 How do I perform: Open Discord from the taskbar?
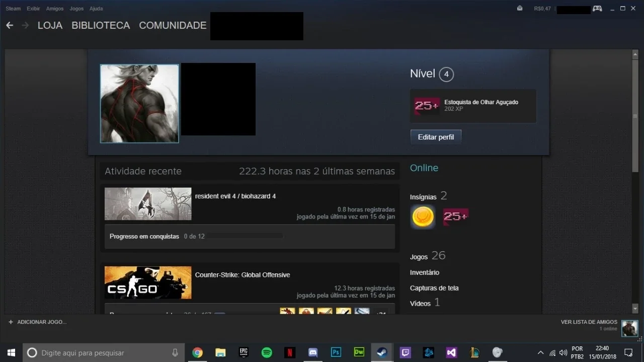pos(313,352)
